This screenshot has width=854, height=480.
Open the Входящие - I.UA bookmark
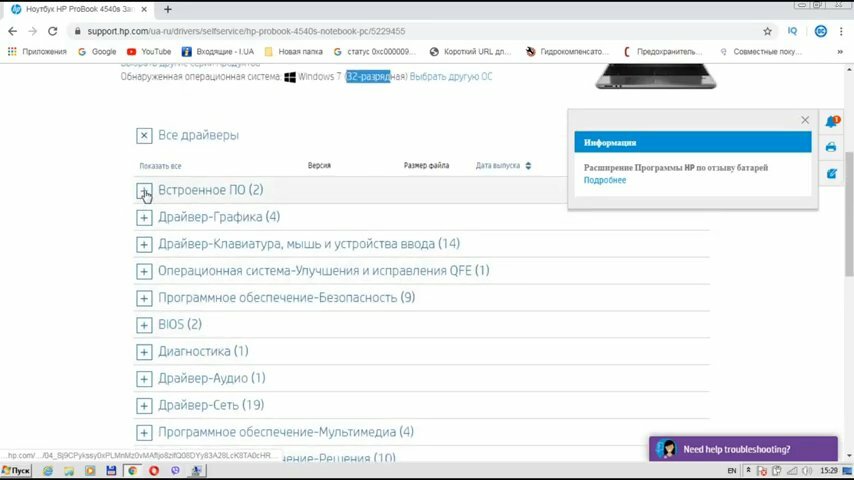click(218, 52)
